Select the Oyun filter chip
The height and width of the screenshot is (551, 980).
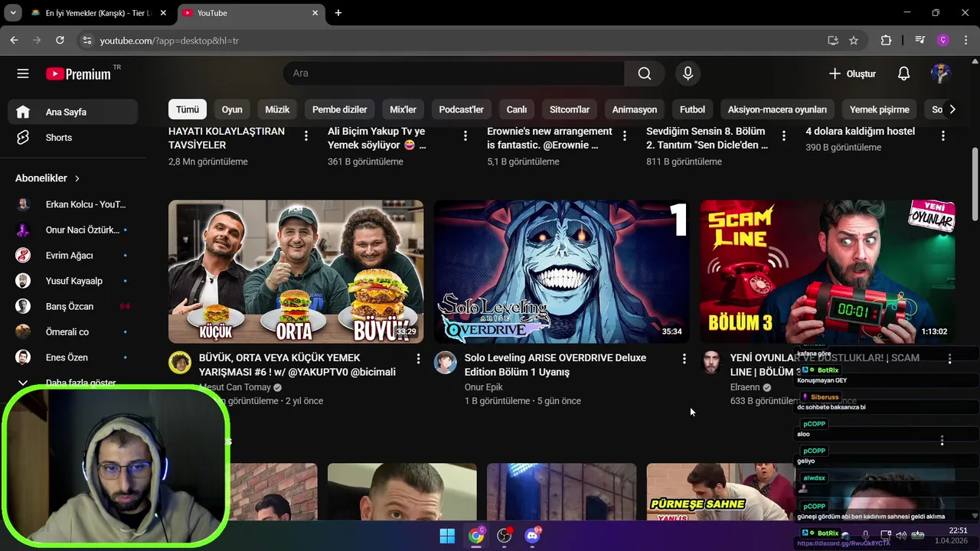232,109
